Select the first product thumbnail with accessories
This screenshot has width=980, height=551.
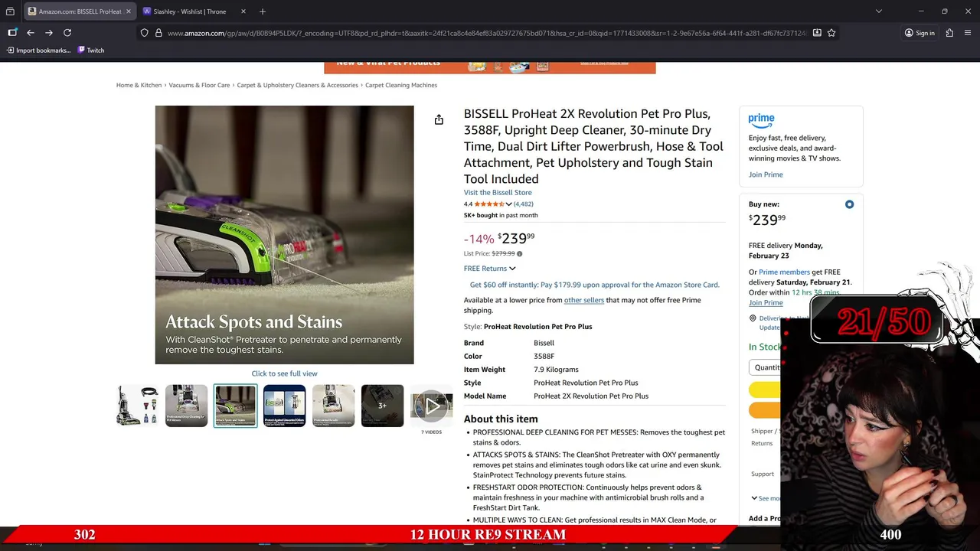pos(138,406)
